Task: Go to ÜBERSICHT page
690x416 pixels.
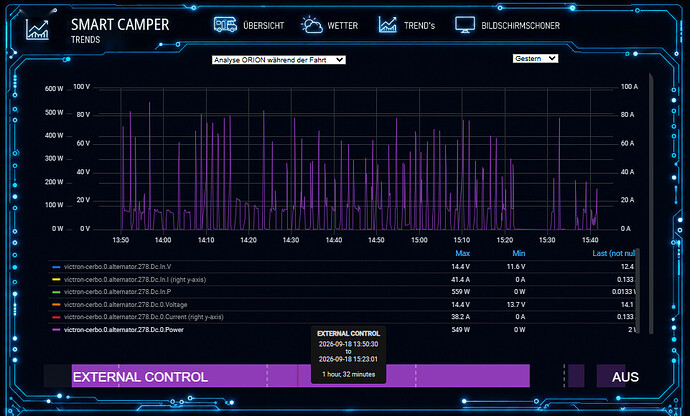Action: point(264,26)
